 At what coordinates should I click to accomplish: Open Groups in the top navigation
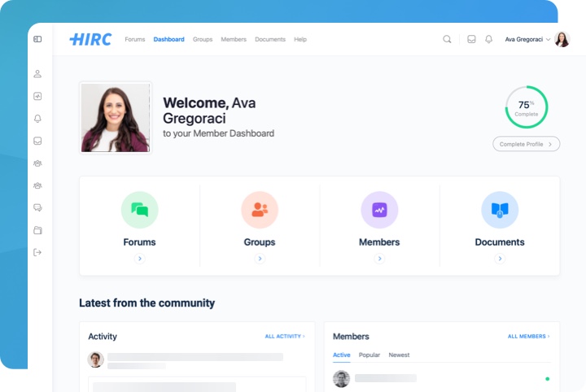[203, 39]
